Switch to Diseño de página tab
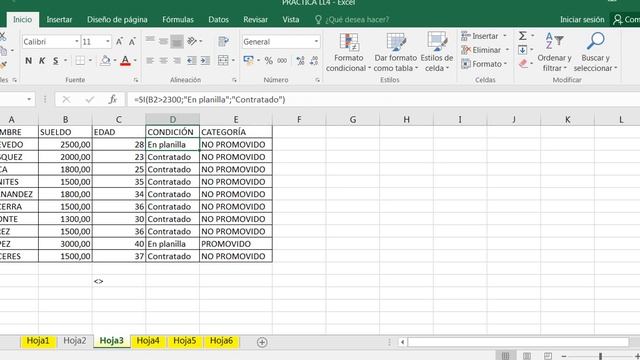 [x=117, y=20]
